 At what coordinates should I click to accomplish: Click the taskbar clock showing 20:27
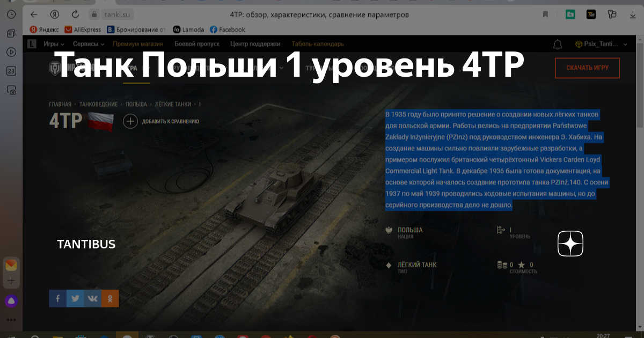[603, 335]
